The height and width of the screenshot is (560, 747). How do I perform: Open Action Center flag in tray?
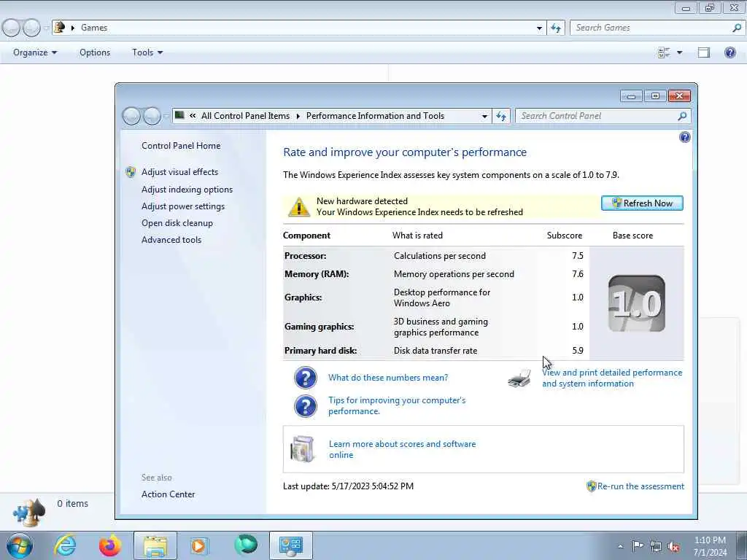coord(638,546)
